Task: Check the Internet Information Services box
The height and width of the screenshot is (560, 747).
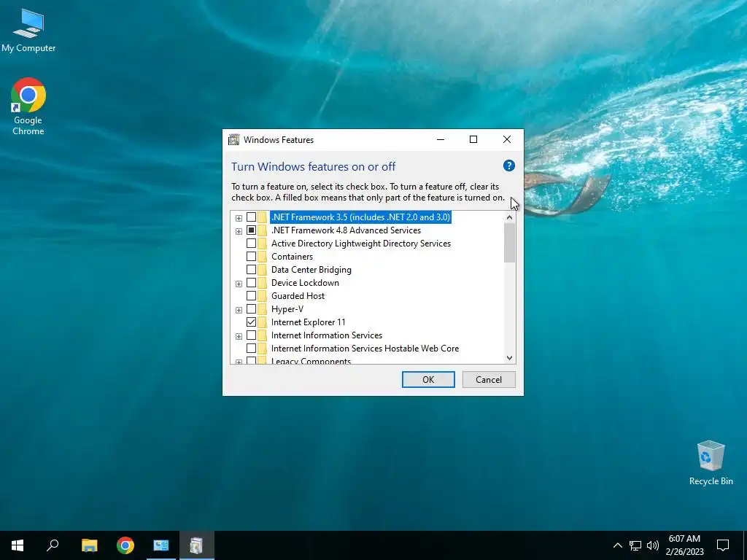Action: tap(251, 335)
